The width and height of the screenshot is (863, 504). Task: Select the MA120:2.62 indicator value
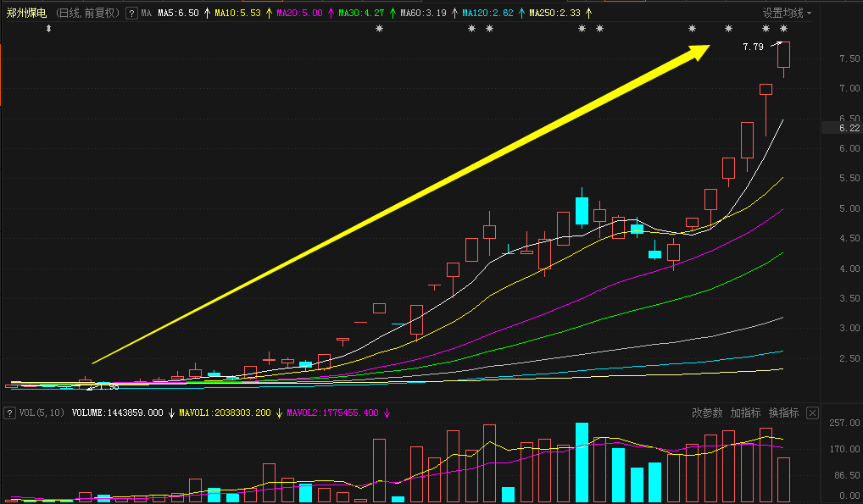487,13
